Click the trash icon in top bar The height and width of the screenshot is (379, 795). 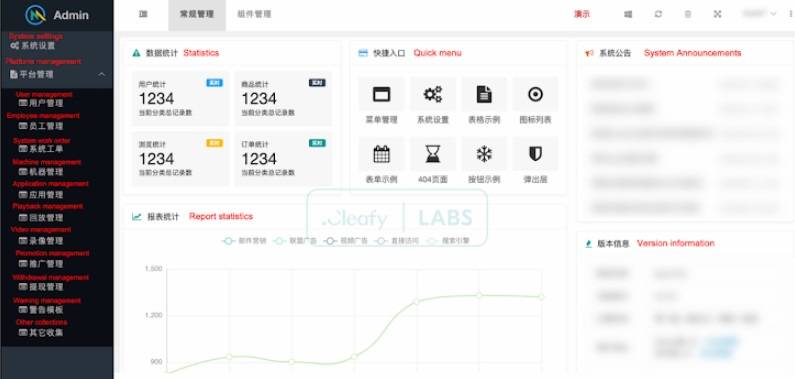click(688, 14)
